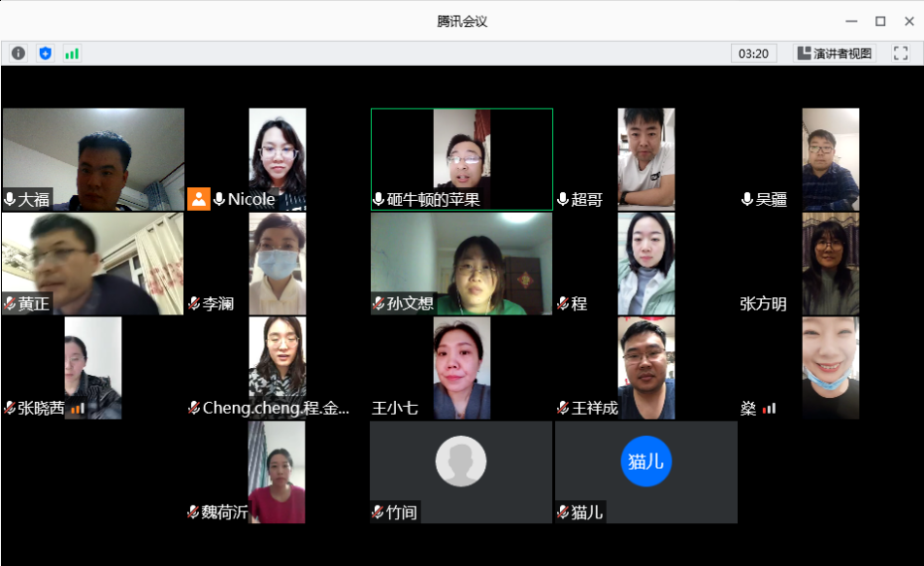Viewport: 924px width, 566px height.
Task: Click the weak signal icon beside 梁
Action: pyautogui.click(x=769, y=409)
